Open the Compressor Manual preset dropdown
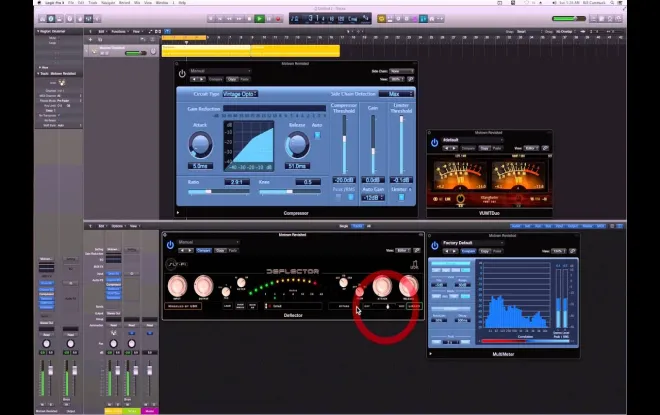This screenshot has height=415, width=660. tap(220, 71)
